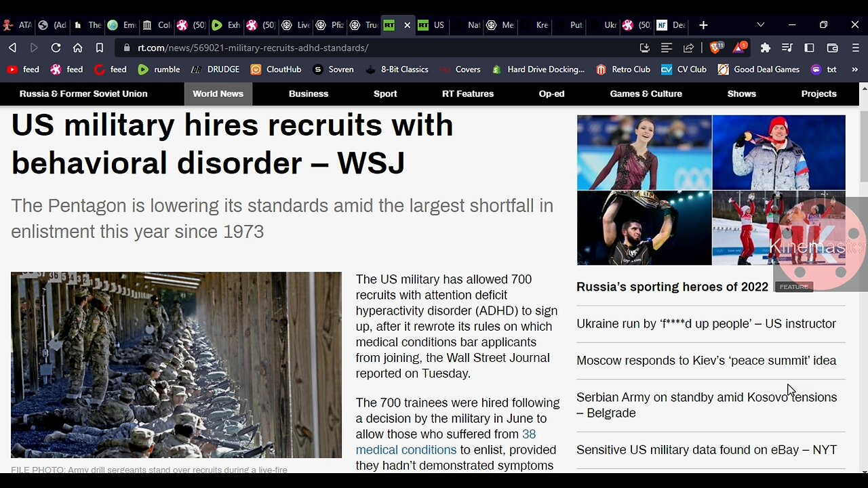Open the extensions puzzle icon

click(x=766, y=47)
